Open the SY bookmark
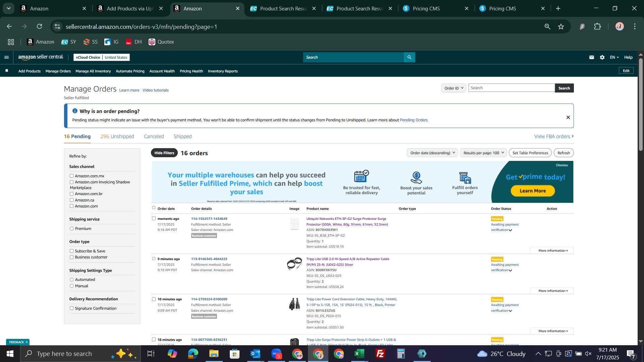Image resolution: width=644 pixels, height=362 pixels. point(69,42)
